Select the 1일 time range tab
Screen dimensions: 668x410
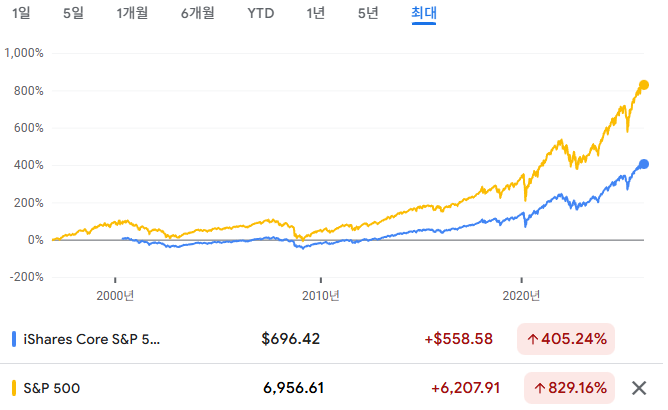pos(21,14)
